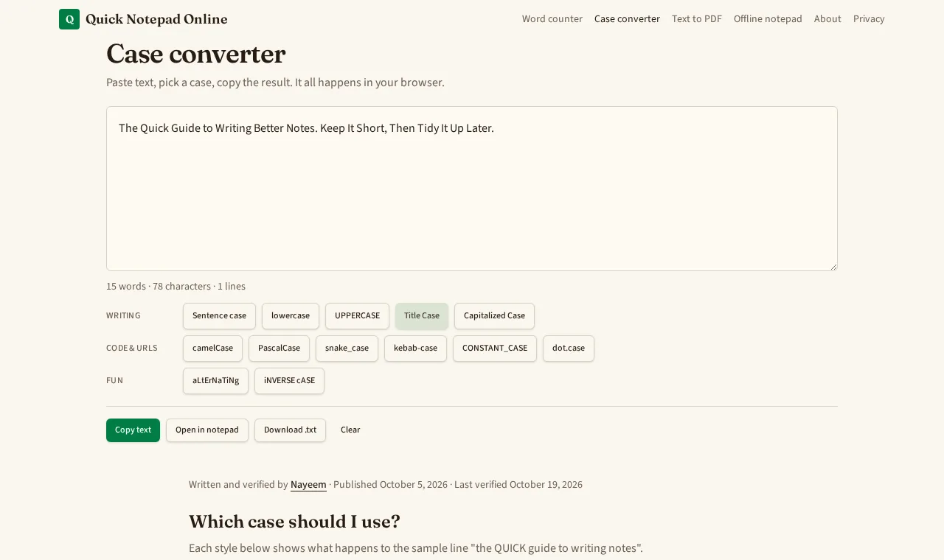Image resolution: width=944 pixels, height=560 pixels.
Task: Open the text in notepad
Action: [x=207, y=430]
